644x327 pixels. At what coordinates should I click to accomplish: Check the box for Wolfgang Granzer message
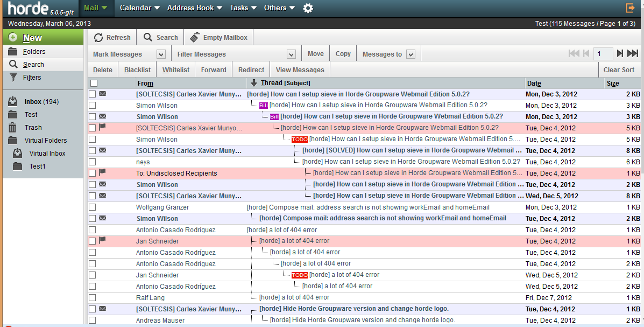pos(93,207)
